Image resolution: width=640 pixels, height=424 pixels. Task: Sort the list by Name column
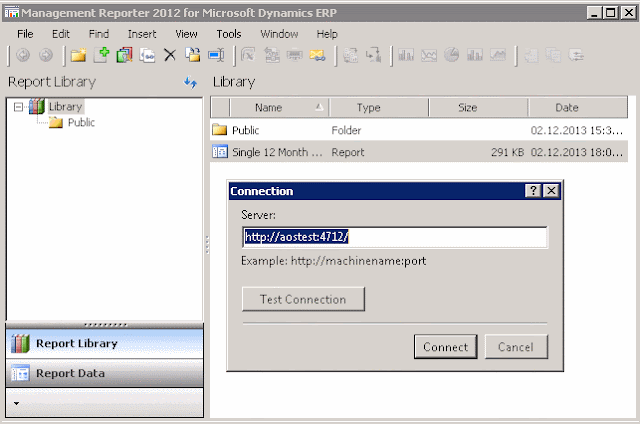279,108
